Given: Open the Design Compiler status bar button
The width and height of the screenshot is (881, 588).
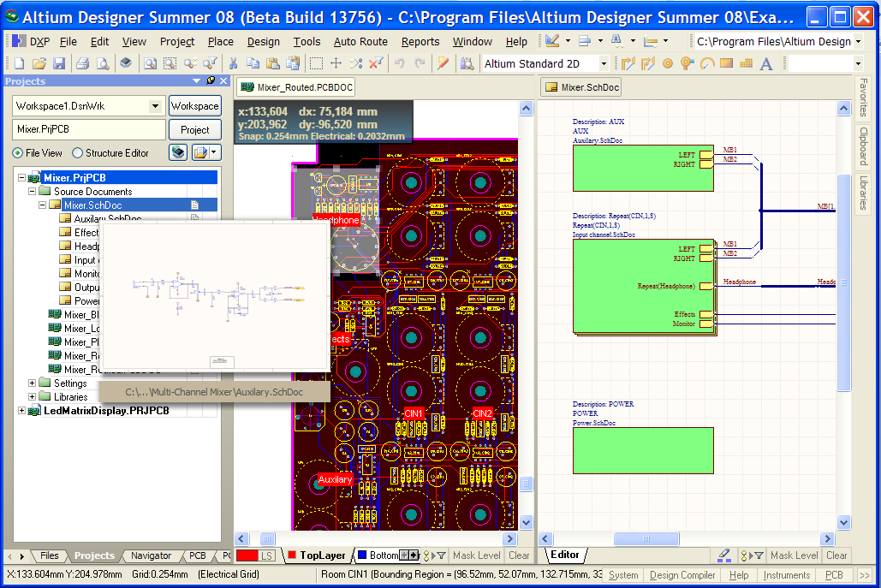Looking at the screenshot, I should [x=682, y=575].
